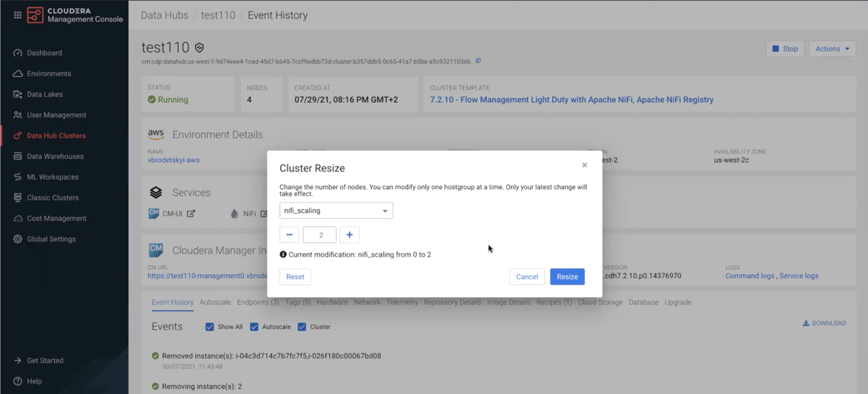Open the nifi_scaling hostgroup dropdown
Screen dimensions: 868x394
[336, 211]
